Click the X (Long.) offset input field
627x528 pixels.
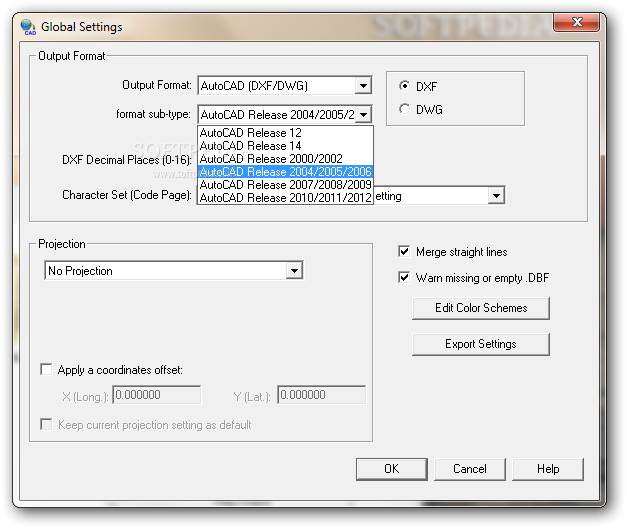click(157, 395)
